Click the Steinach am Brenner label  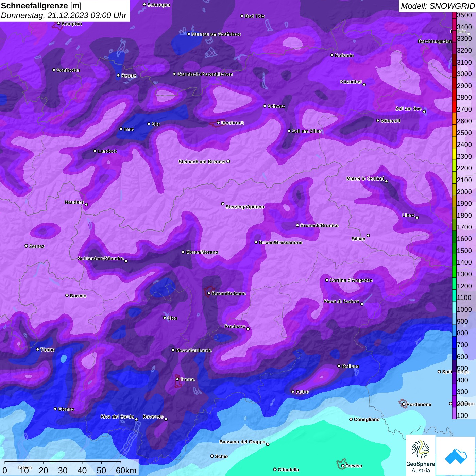(x=202, y=161)
